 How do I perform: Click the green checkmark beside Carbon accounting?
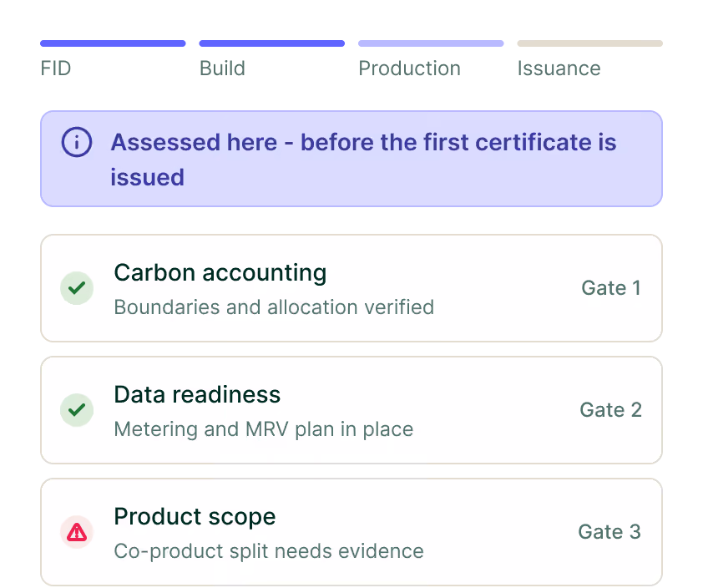coord(77,288)
